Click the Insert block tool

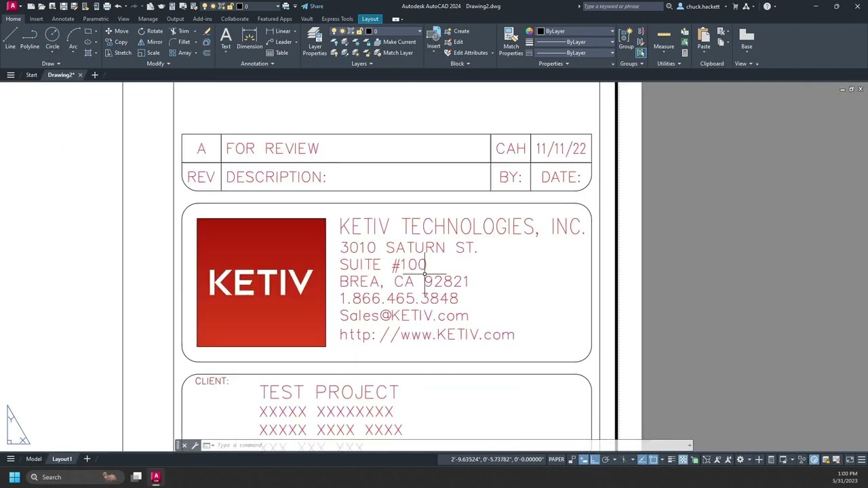(433, 39)
